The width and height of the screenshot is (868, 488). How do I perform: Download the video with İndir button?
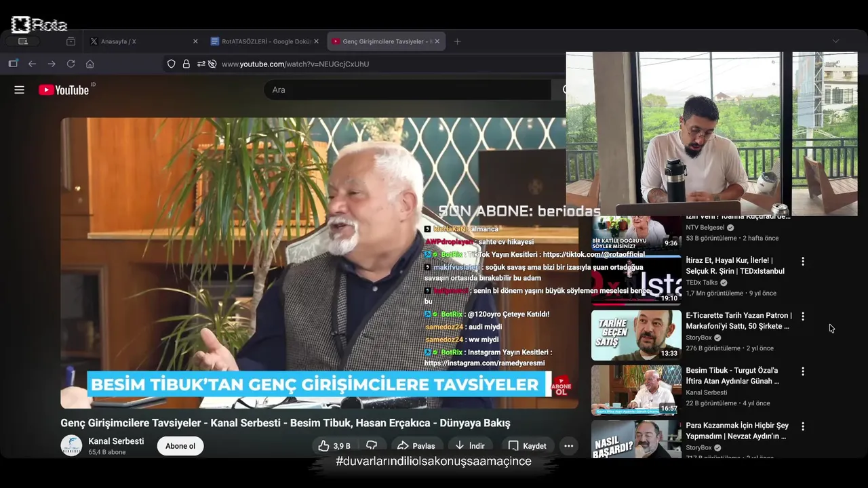coord(470,445)
